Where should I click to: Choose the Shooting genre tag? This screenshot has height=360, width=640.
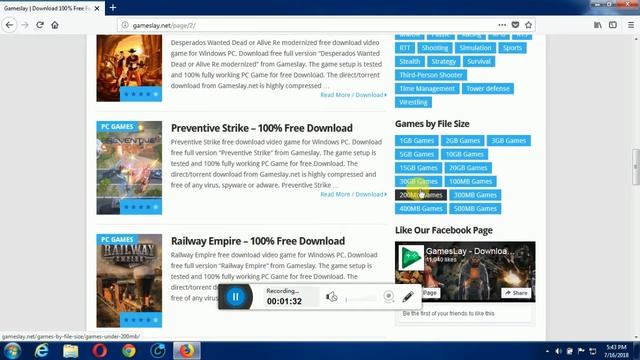click(435, 48)
